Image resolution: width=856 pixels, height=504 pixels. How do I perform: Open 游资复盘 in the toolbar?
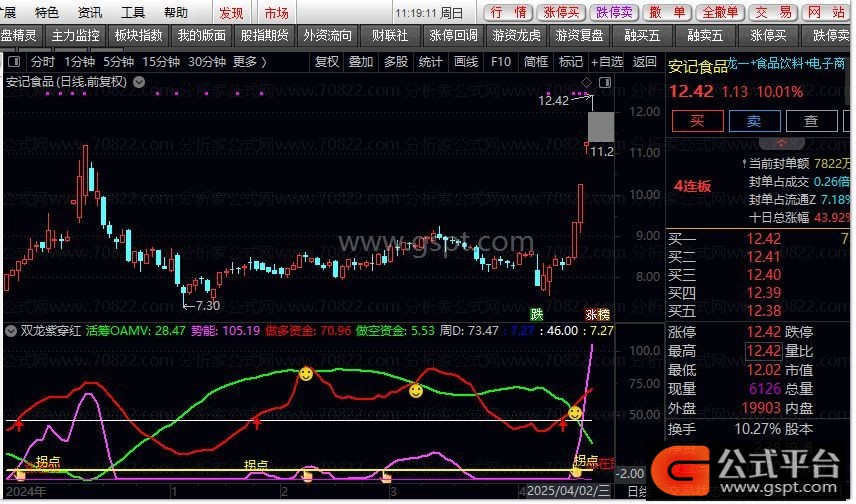point(579,35)
